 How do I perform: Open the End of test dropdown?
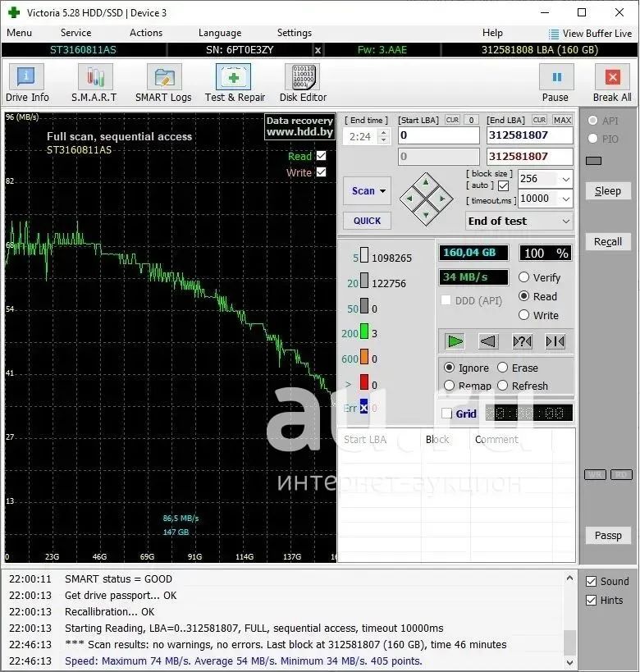point(565,222)
